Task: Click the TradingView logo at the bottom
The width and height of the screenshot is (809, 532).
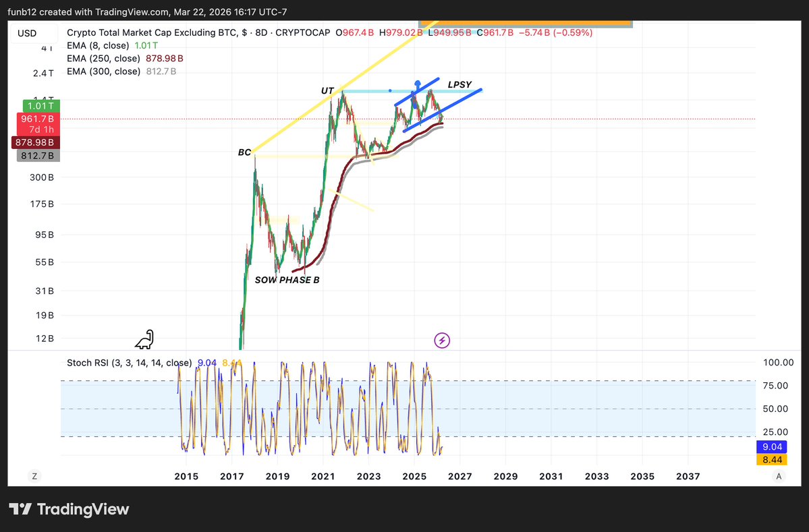Action: (69, 509)
